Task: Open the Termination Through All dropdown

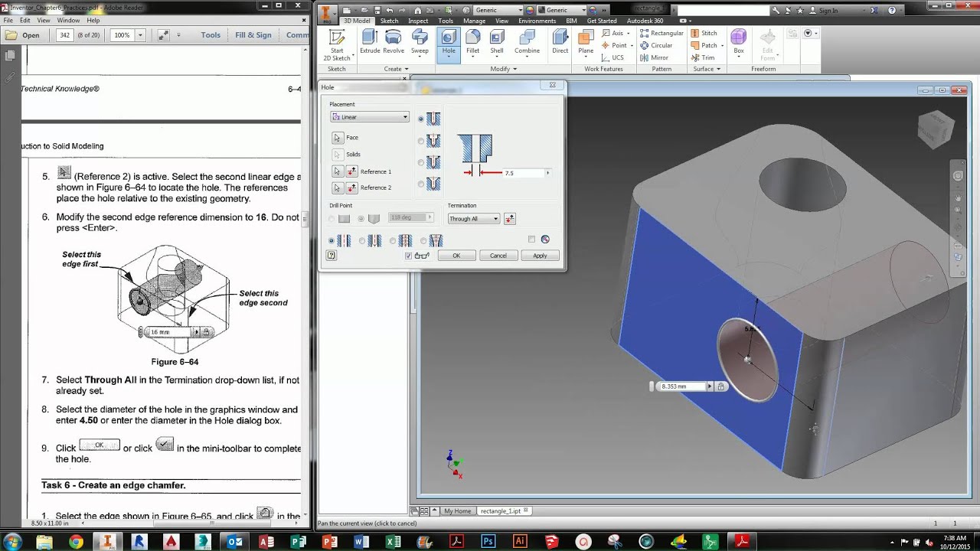Action: coord(474,219)
